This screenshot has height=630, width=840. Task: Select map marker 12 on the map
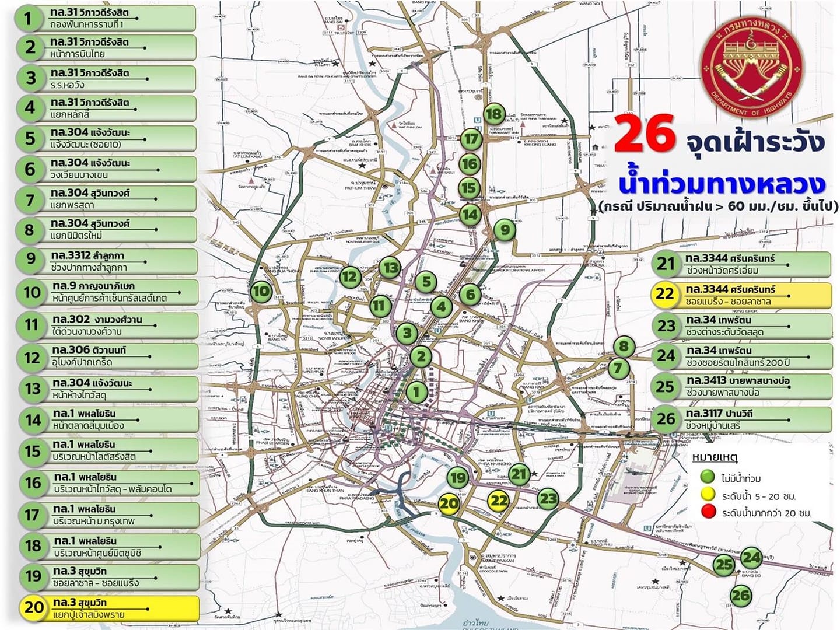click(x=349, y=276)
